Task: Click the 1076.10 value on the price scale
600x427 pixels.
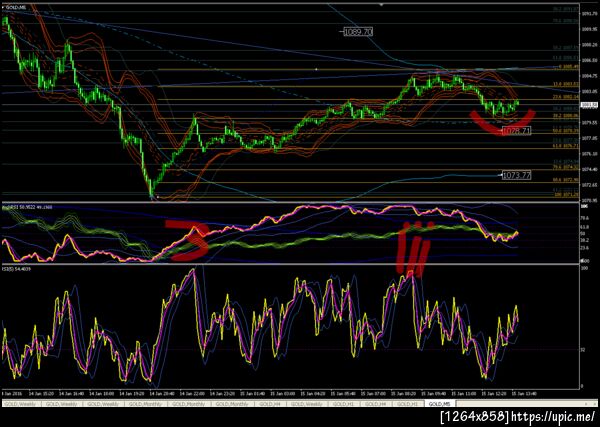Action: [590, 154]
